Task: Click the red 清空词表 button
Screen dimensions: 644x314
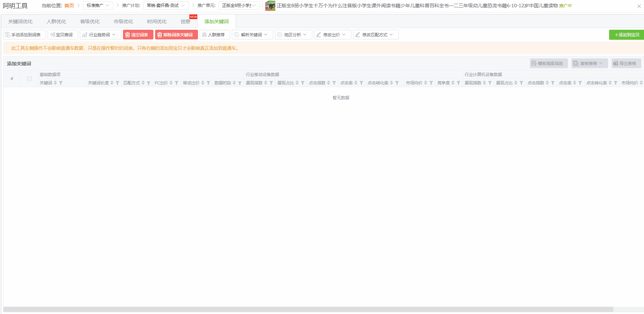Action: tap(138, 35)
